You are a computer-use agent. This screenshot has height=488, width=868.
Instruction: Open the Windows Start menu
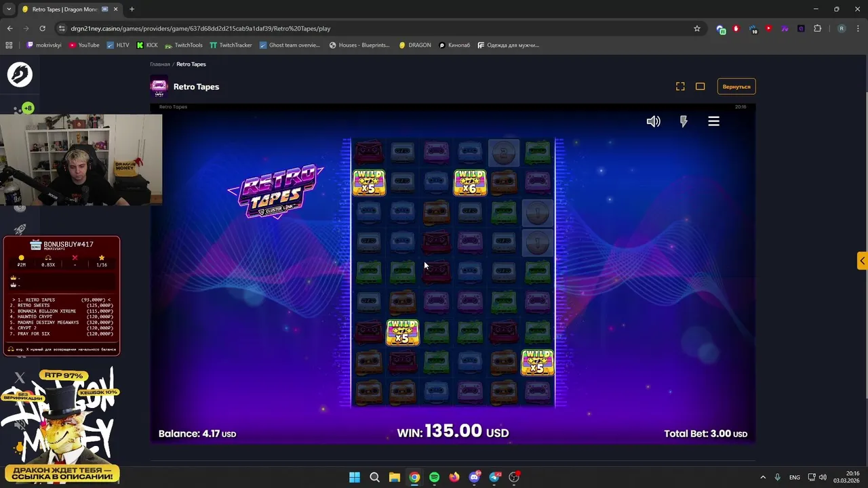click(x=355, y=477)
